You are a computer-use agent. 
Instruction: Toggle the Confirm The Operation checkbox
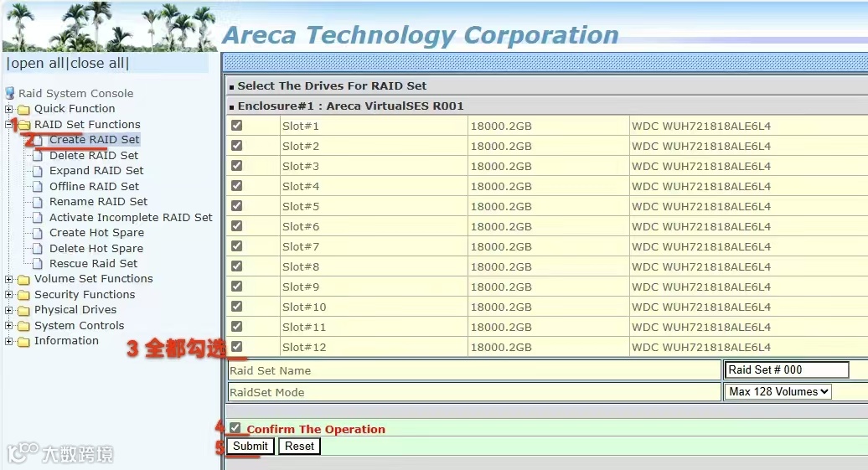[x=235, y=428]
